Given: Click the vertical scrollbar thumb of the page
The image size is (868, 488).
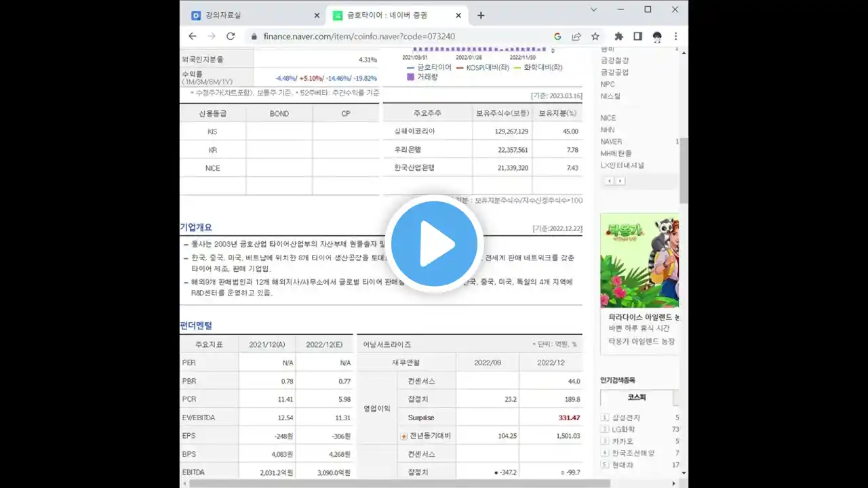Looking at the screenshot, I should pyautogui.click(x=684, y=169).
